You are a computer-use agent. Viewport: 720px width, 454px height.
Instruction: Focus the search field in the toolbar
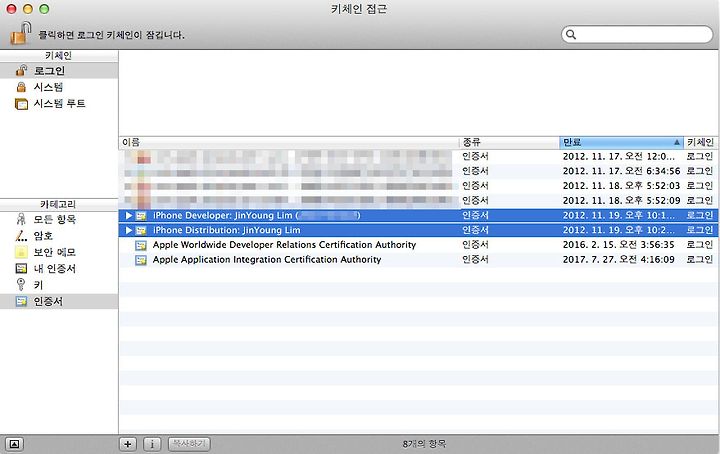click(637, 34)
